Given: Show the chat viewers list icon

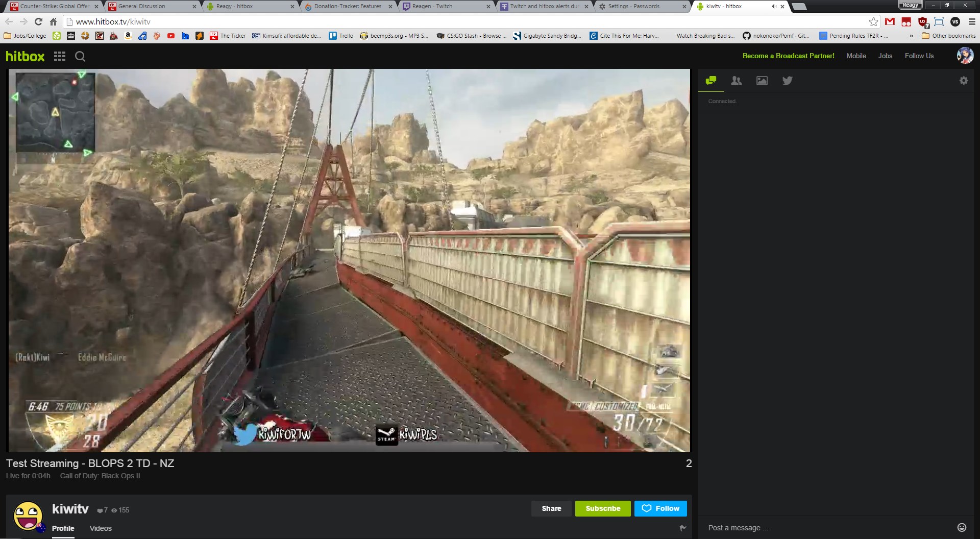Looking at the screenshot, I should pyautogui.click(x=736, y=81).
